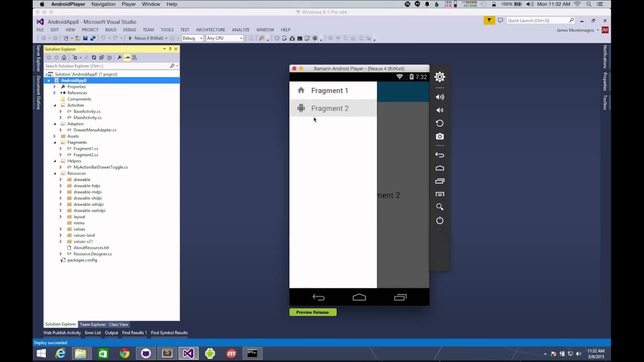Open the Error List tab
The height and width of the screenshot is (362, 644).
click(x=93, y=333)
